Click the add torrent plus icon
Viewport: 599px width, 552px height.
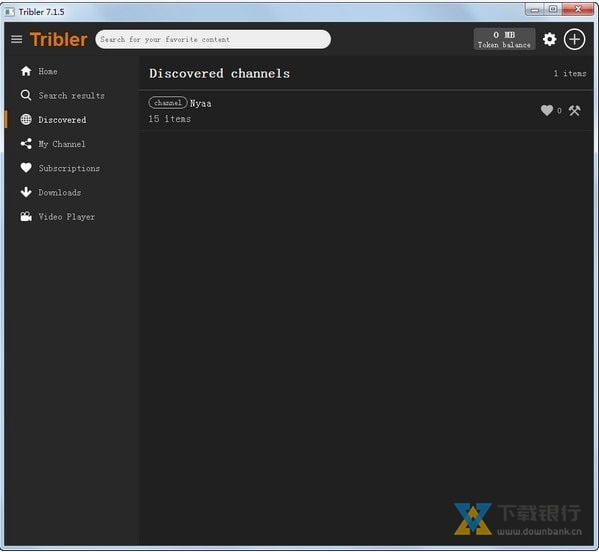point(574,39)
